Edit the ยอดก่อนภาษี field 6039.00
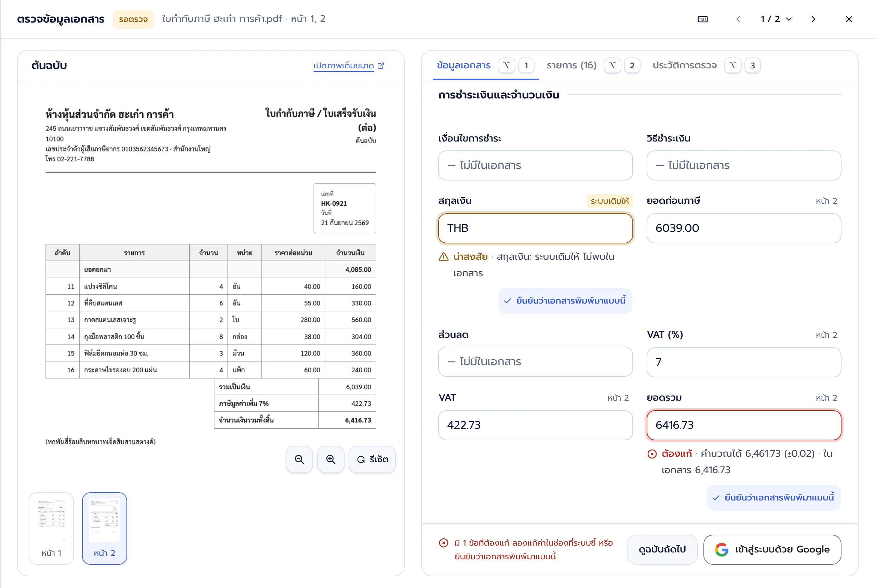The width and height of the screenshot is (875, 588). pyautogui.click(x=744, y=228)
